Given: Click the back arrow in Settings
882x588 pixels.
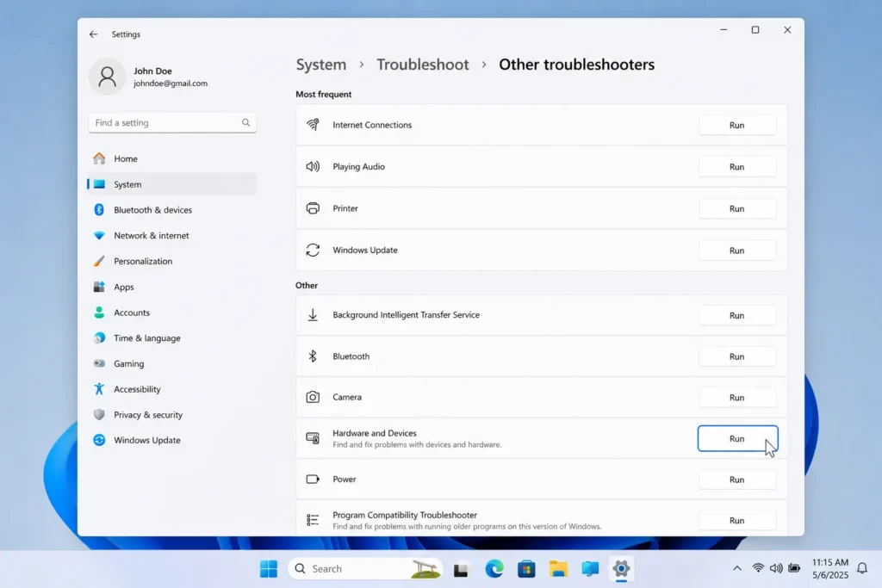Looking at the screenshot, I should click(93, 34).
